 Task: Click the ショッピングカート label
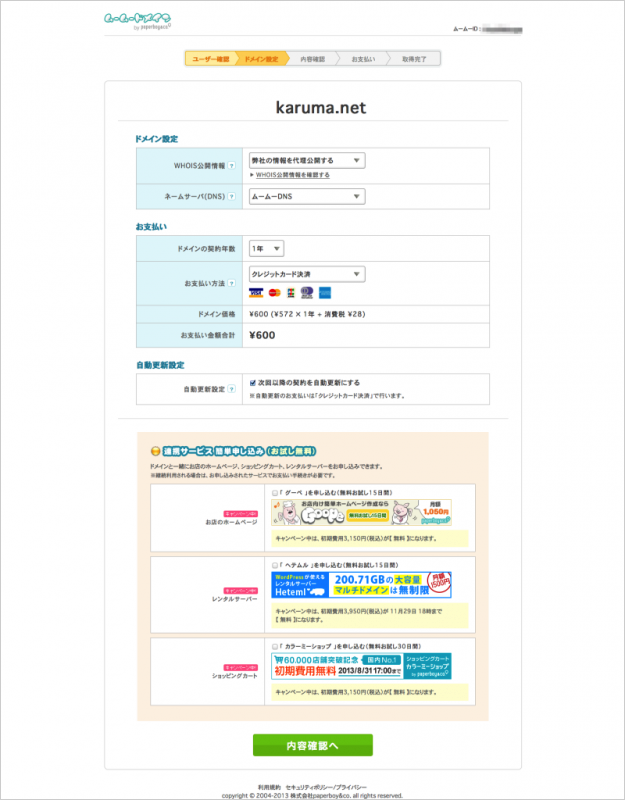tap(235, 676)
